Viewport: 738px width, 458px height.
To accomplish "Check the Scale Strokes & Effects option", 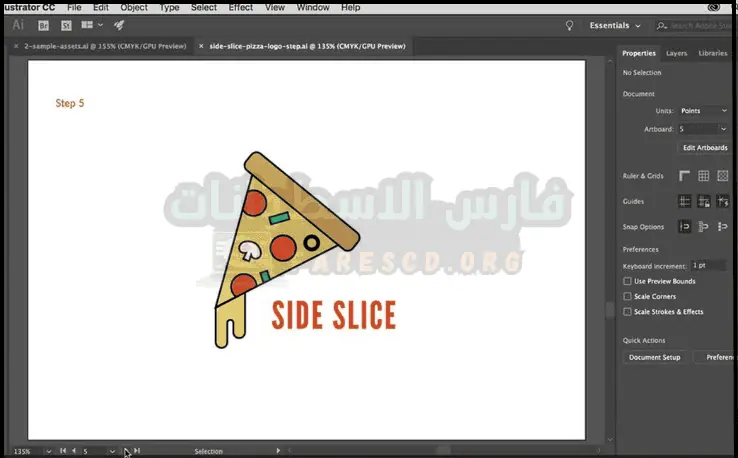I will tap(627, 311).
